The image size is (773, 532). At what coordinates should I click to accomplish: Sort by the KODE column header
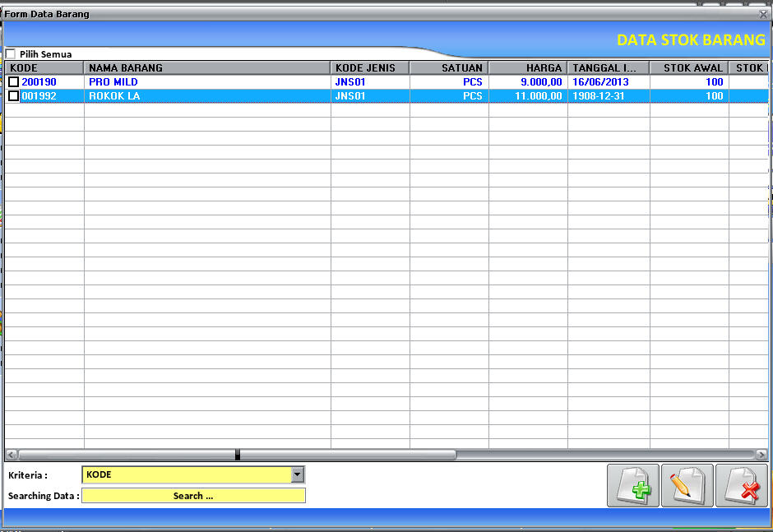coord(44,67)
